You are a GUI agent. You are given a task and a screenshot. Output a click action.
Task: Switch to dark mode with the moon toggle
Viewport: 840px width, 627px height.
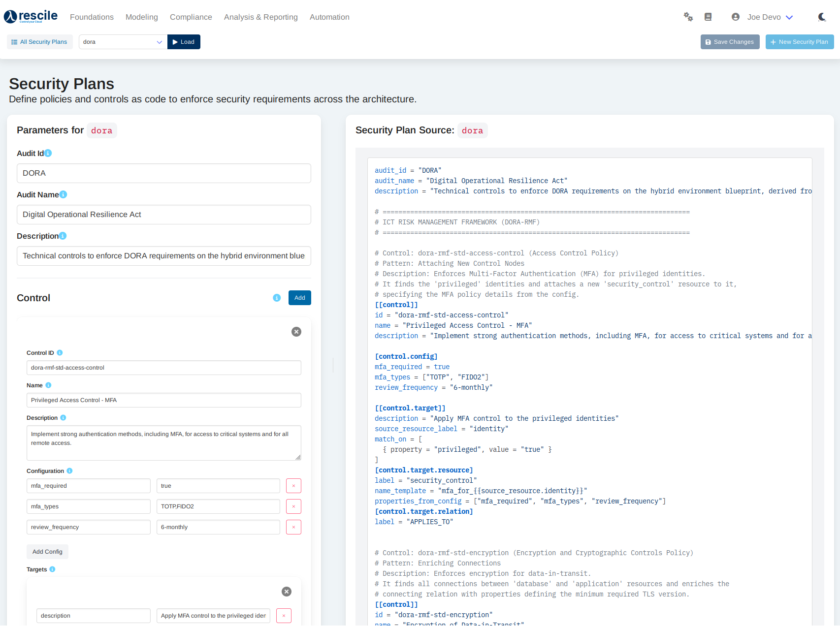[x=821, y=16]
